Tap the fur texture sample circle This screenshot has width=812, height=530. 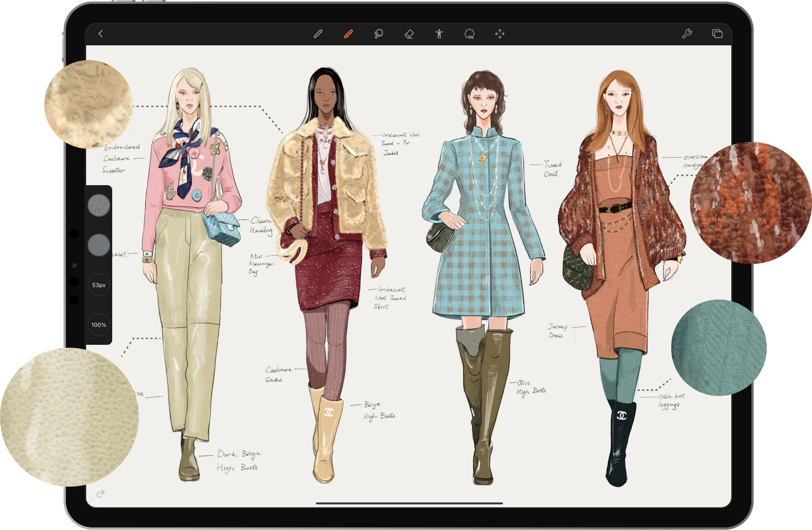tap(89, 104)
